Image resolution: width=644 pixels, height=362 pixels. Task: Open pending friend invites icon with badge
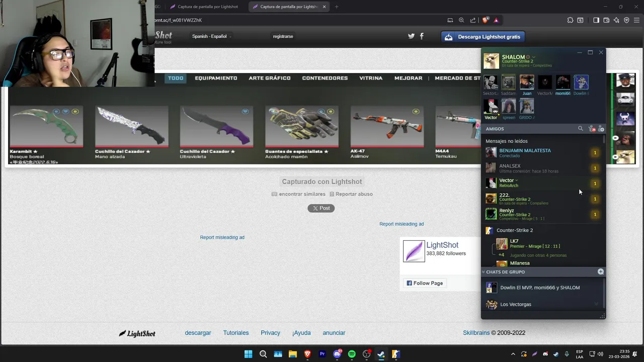point(592,129)
